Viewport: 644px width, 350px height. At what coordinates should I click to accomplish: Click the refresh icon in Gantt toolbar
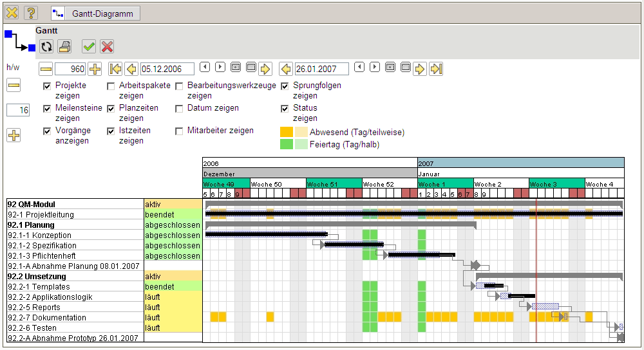click(x=46, y=46)
